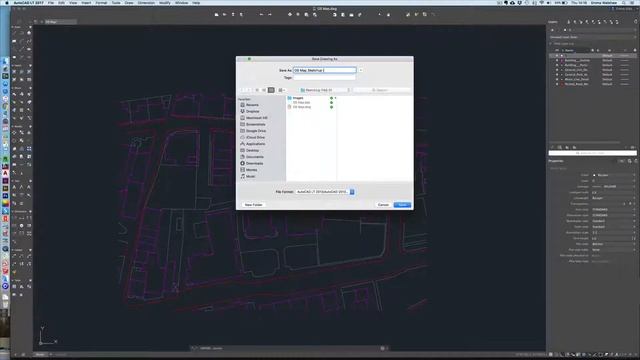Toggle visibility of Minor_Use_Detail layer
The width and height of the screenshot is (640, 360).
(557, 79)
